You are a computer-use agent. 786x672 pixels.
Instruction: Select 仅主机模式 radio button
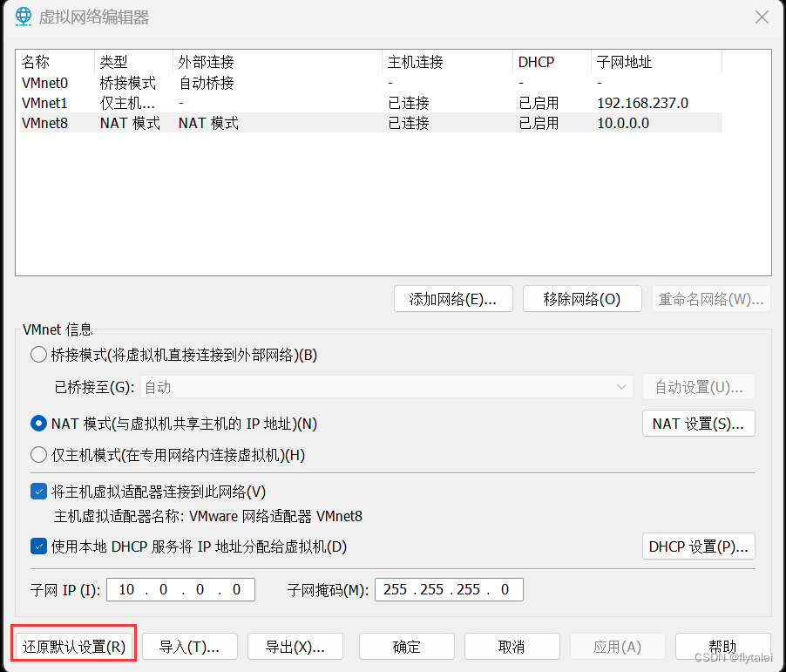[x=38, y=455]
